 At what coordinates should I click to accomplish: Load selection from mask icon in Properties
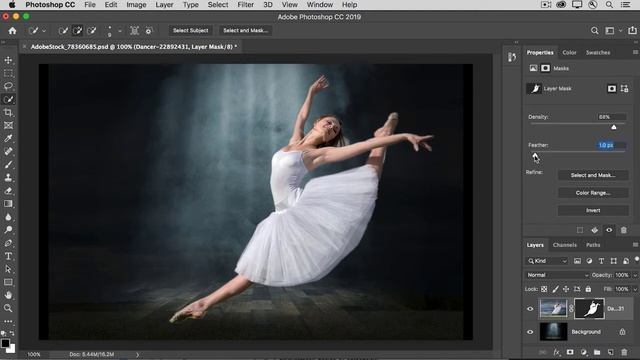[x=580, y=230]
